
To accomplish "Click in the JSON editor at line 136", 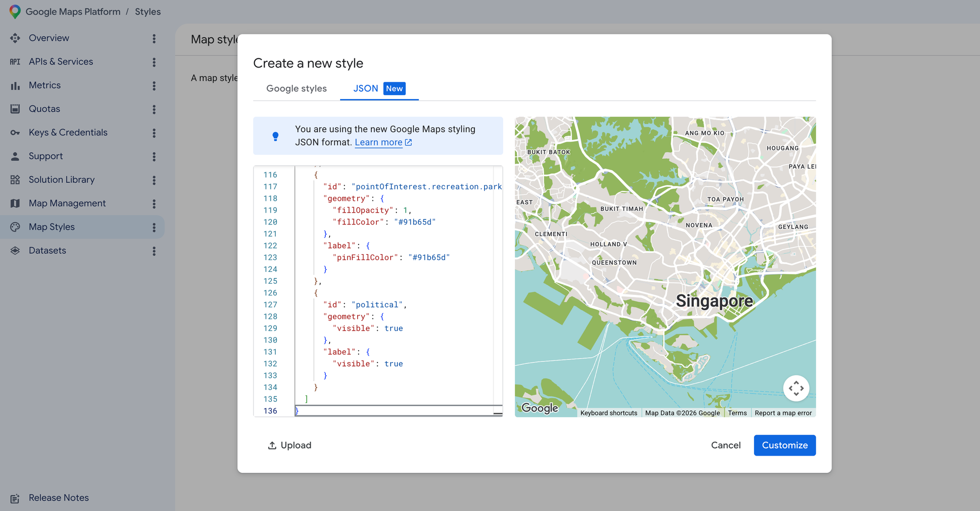I will coord(399,411).
